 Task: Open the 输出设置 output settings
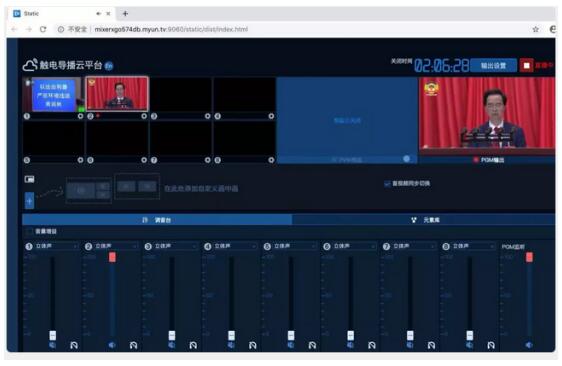tap(494, 66)
